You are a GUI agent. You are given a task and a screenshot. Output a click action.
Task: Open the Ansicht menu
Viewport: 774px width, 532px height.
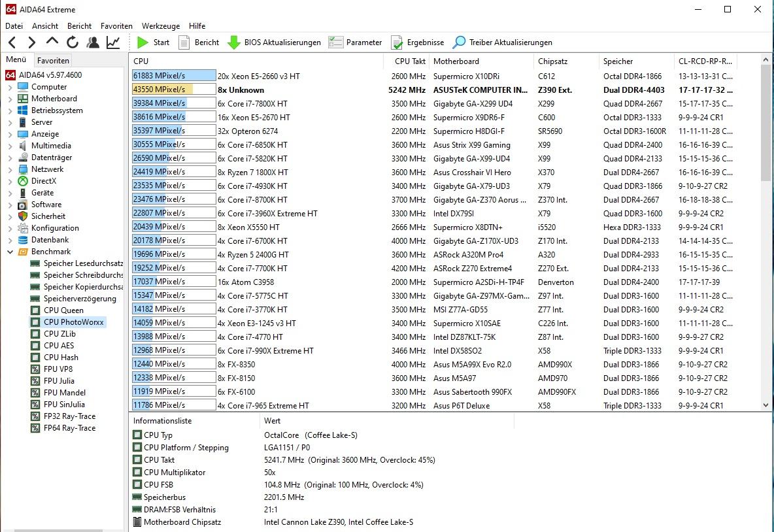coord(45,26)
